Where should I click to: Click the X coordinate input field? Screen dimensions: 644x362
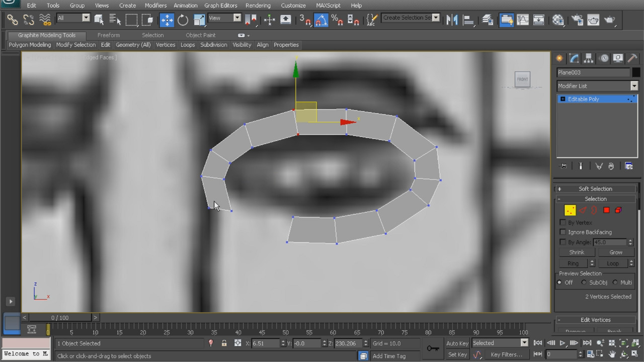coord(266,343)
